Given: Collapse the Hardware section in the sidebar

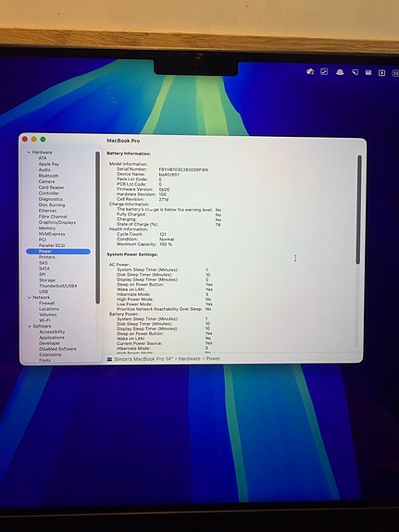Looking at the screenshot, I should tap(29, 153).
